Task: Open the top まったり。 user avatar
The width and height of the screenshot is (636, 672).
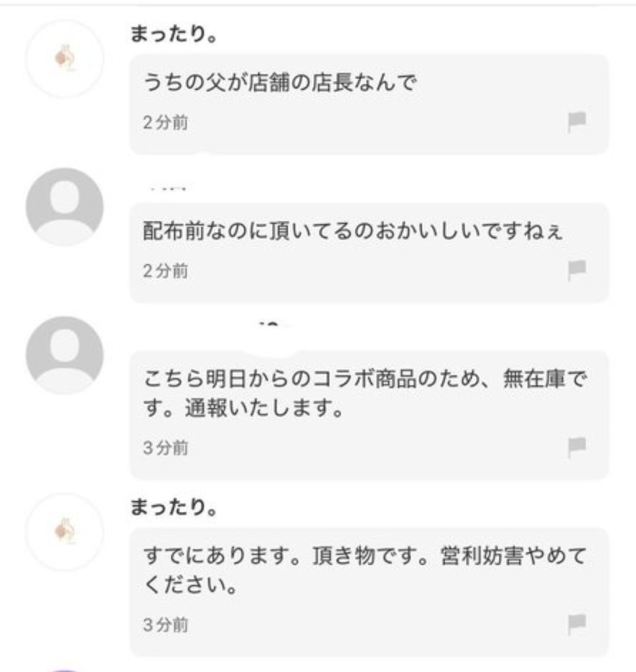Action: tap(65, 59)
